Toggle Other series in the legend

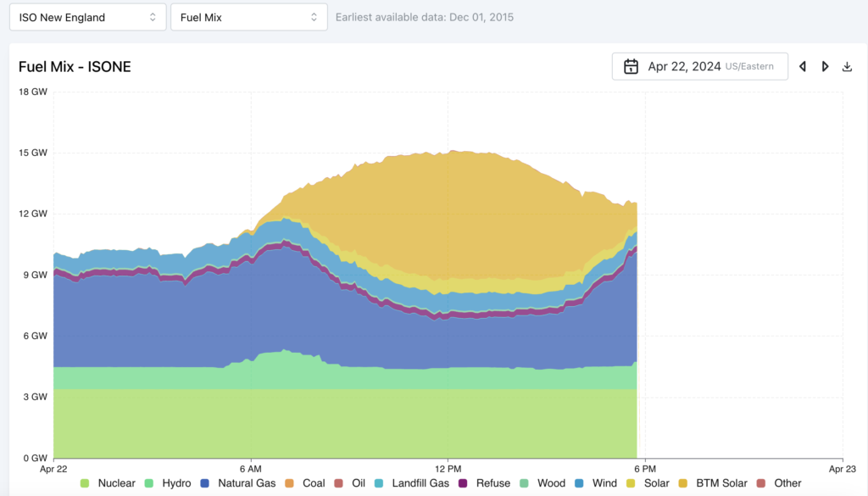pos(779,483)
